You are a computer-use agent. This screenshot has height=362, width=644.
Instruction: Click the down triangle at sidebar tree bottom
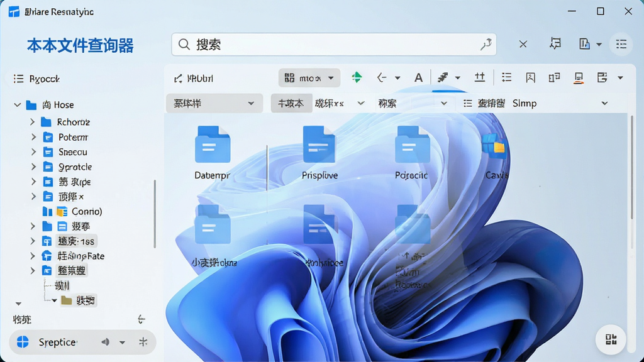click(18, 304)
